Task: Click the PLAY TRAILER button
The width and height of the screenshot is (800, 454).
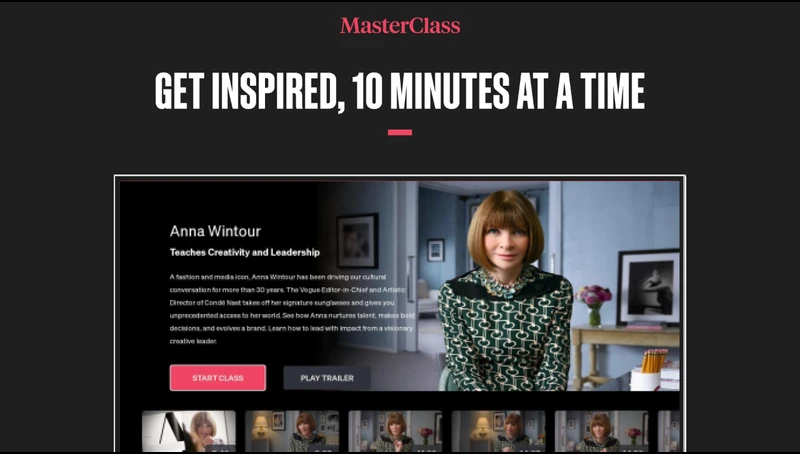Action: (x=327, y=378)
